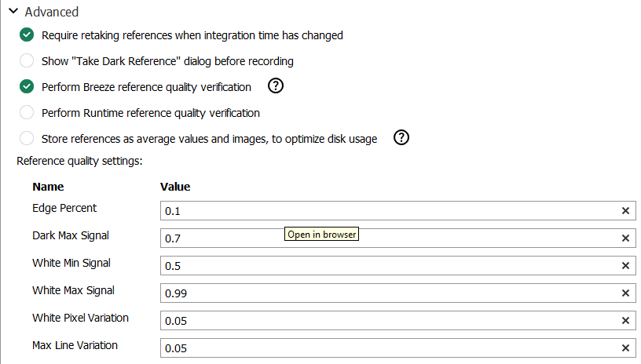
Task: Enable Show Take Dark Reference dialog option
Action: click(x=27, y=61)
